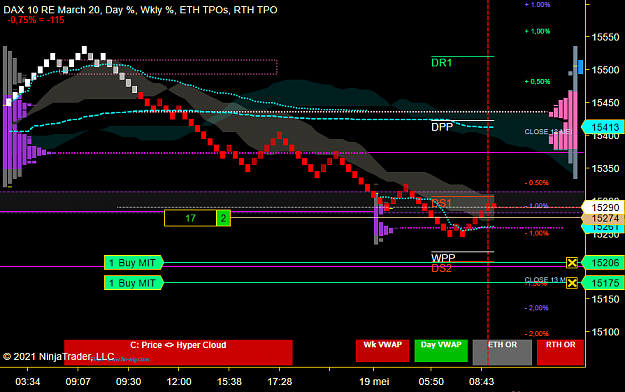Click the 15206 order price tag
Viewport: 625px width, 392px height.
click(603, 263)
